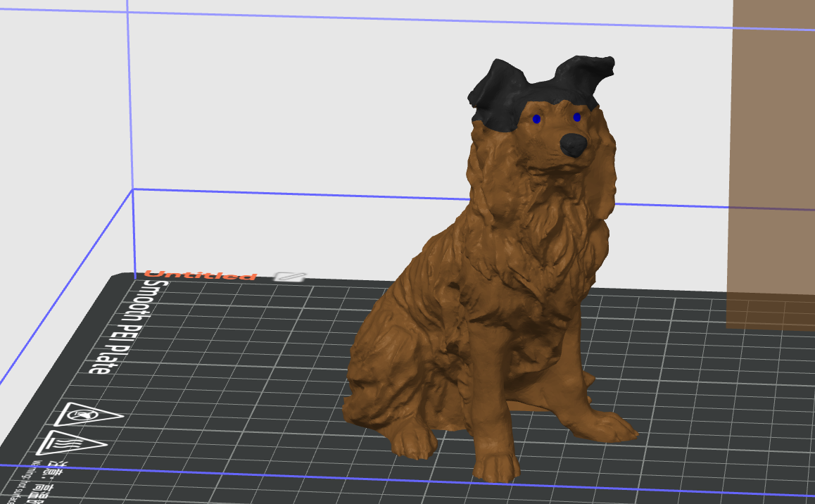Screen dimensions: 815x504
Task: Click the orange "Untitled" plate name
Action: pos(201,275)
